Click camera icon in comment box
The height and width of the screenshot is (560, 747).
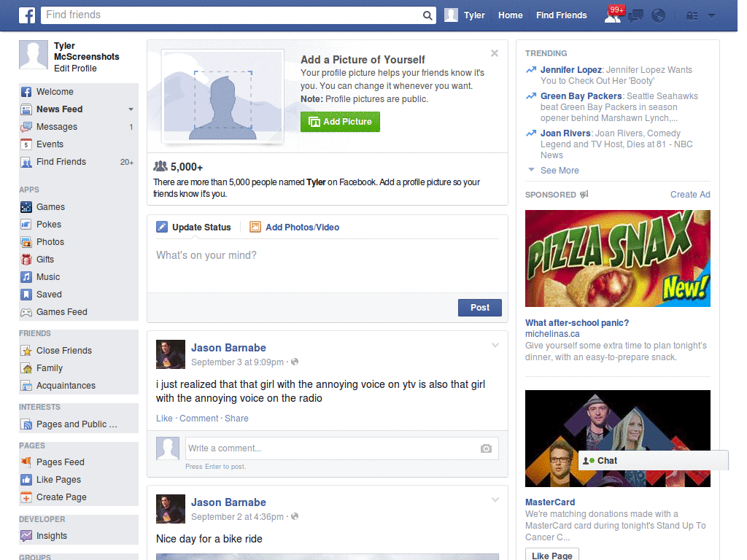click(x=486, y=448)
